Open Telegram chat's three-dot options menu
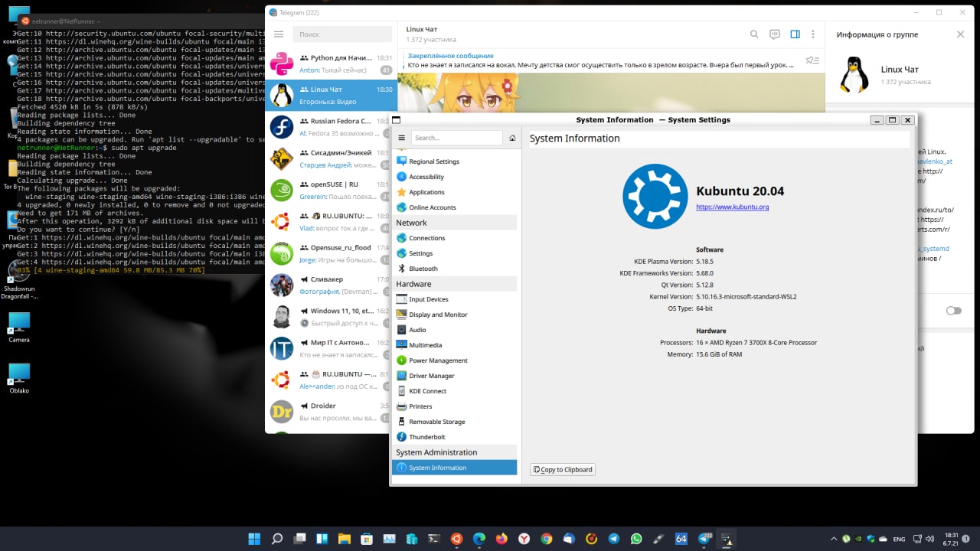The width and height of the screenshot is (980, 551). (x=813, y=34)
